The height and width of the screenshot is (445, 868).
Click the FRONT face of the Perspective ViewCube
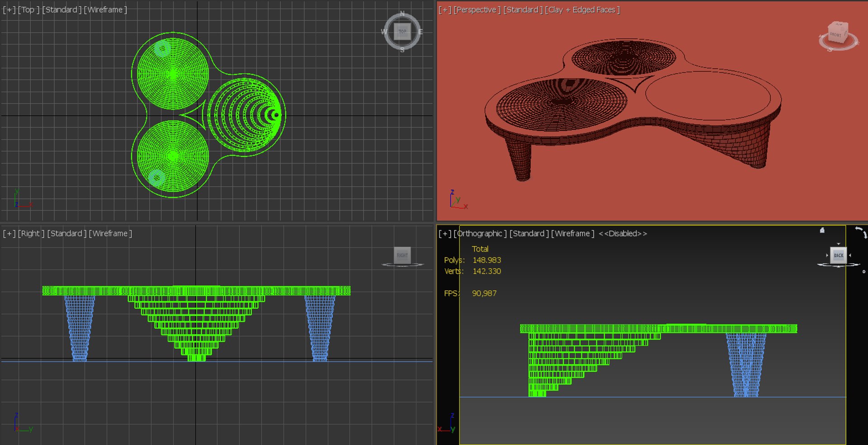(x=836, y=35)
